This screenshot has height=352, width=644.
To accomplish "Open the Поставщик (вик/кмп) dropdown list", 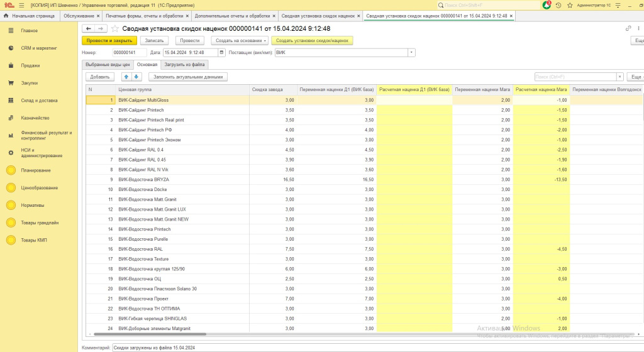I will click(x=412, y=53).
